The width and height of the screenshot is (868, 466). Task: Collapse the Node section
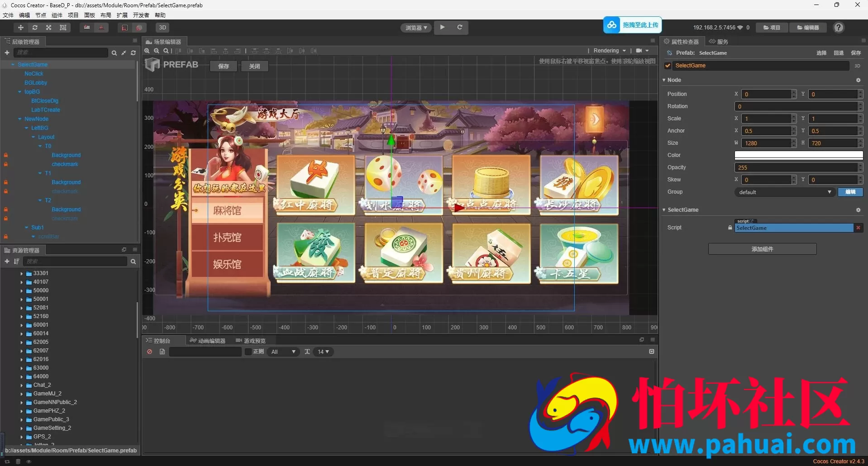coord(664,80)
